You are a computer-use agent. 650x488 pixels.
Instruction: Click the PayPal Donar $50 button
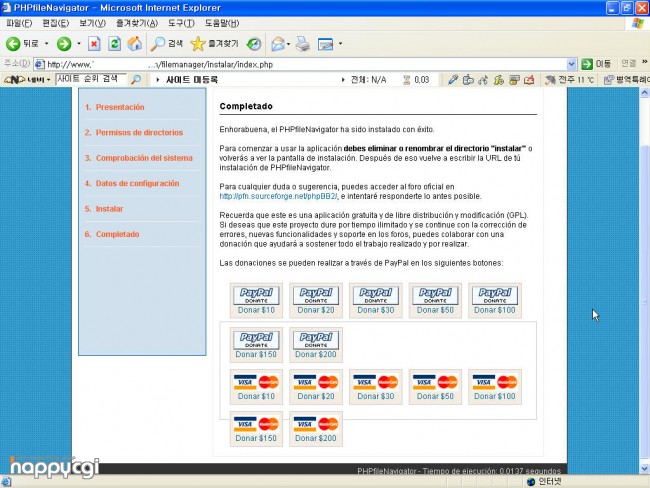435,301
